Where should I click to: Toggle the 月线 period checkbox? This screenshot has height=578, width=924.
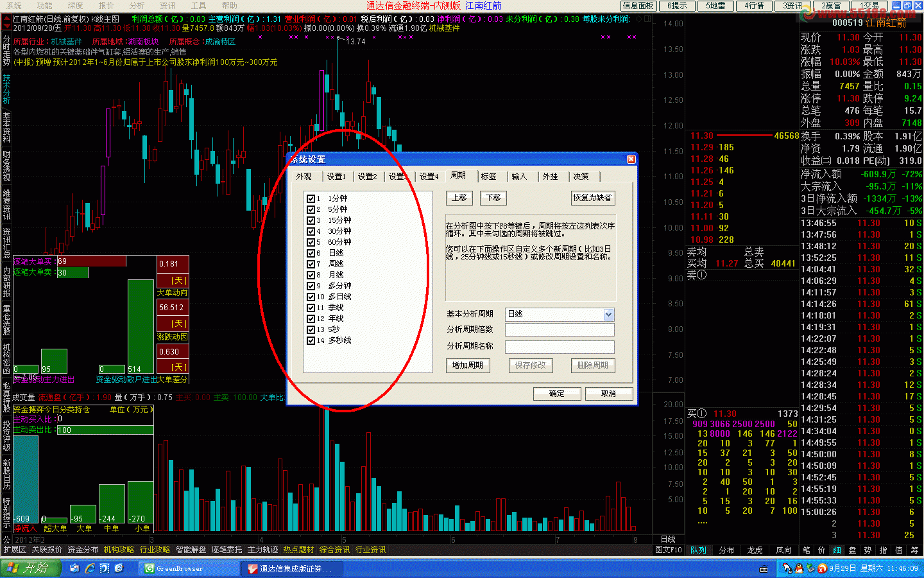[x=311, y=275]
